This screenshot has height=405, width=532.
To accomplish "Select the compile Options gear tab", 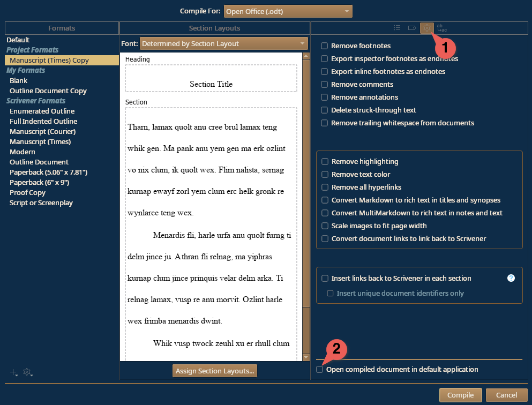I will [427, 28].
